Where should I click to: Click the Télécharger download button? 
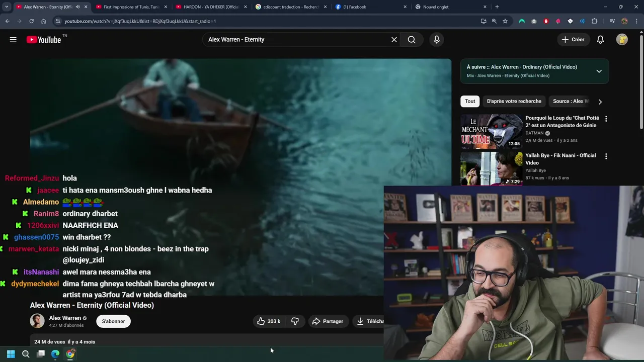[x=369, y=321]
